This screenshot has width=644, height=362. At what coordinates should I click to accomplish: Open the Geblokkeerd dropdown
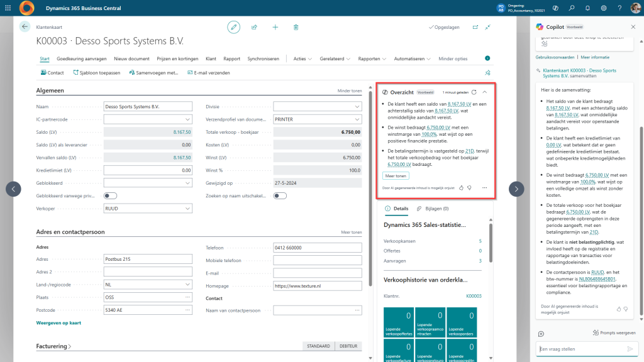click(187, 183)
